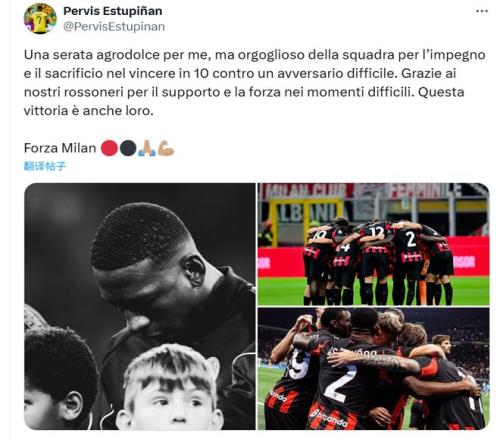Click the flexed biceps emoji
This screenshot has height=440, width=500.
[166, 148]
